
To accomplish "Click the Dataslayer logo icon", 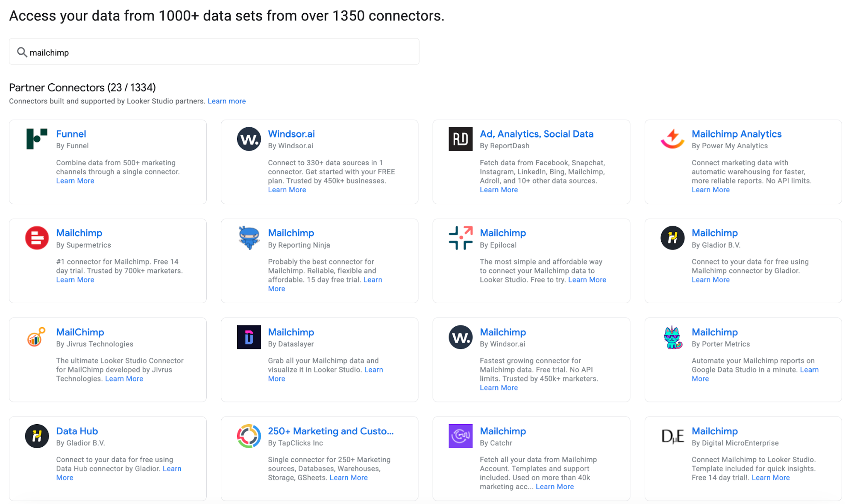I will tap(249, 337).
